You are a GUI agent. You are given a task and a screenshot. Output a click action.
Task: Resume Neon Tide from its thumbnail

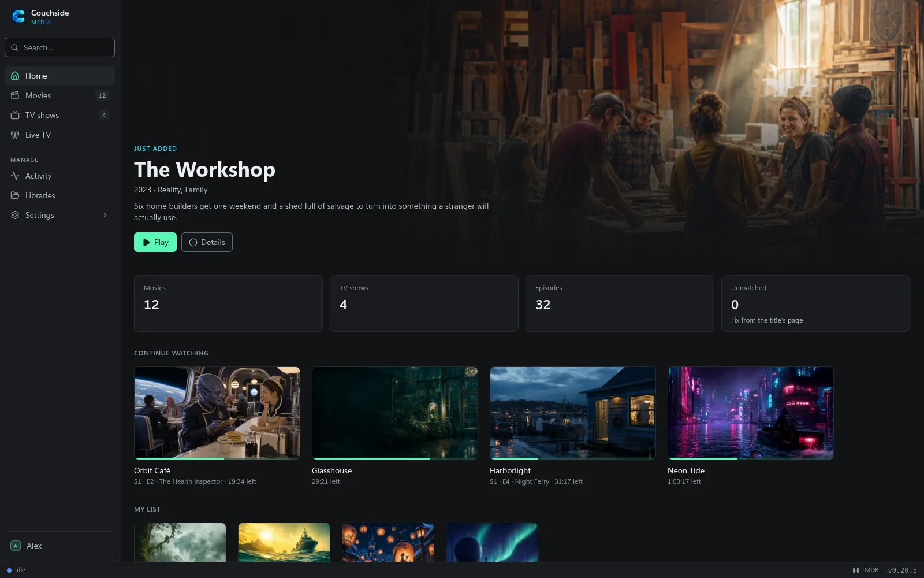click(751, 413)
